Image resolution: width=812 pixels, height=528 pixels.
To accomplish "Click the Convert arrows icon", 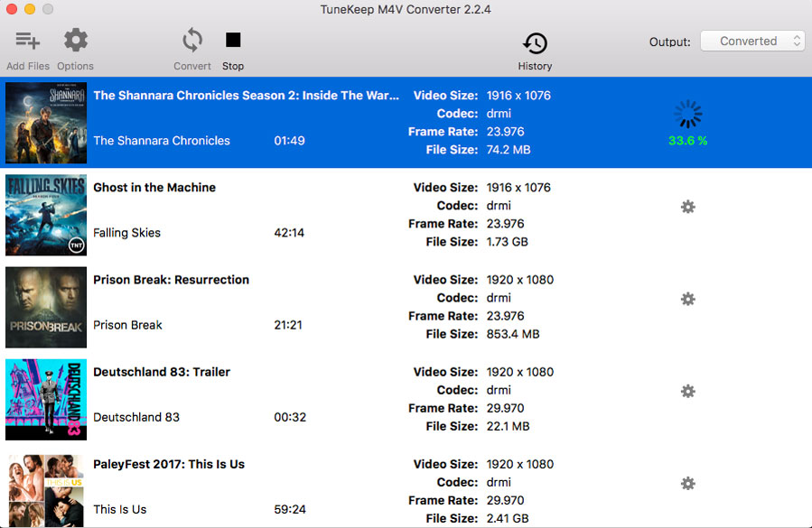I will (192, 41).
